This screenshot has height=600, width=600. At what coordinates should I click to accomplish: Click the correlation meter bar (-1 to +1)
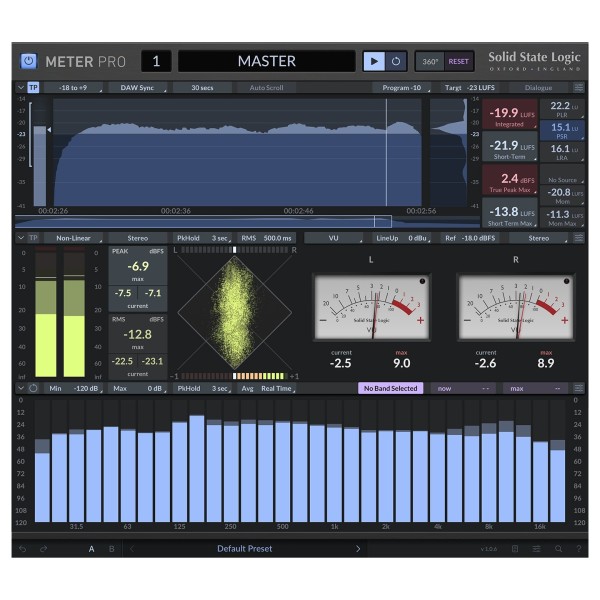[235, 376]
